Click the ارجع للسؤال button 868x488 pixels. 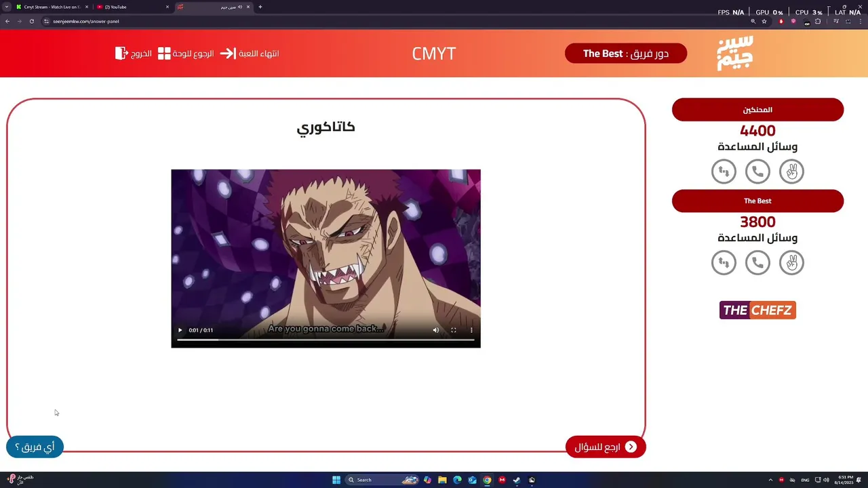tap(606, 447)
